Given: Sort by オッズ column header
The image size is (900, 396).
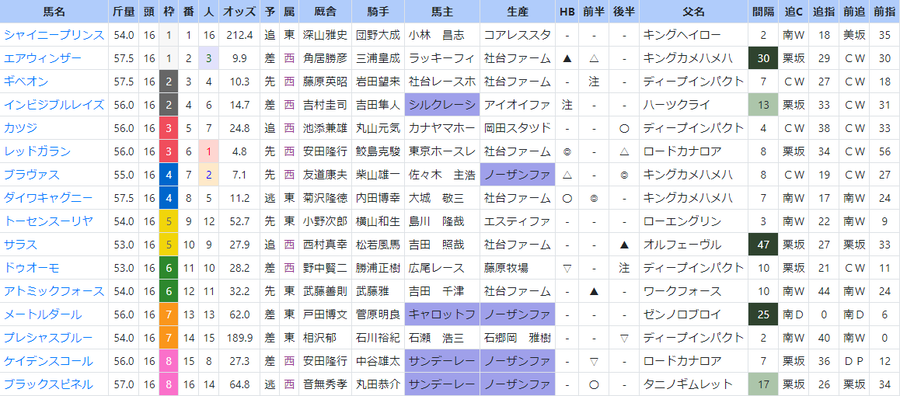Looking at the screenshot, I should (x=239, y=11).
